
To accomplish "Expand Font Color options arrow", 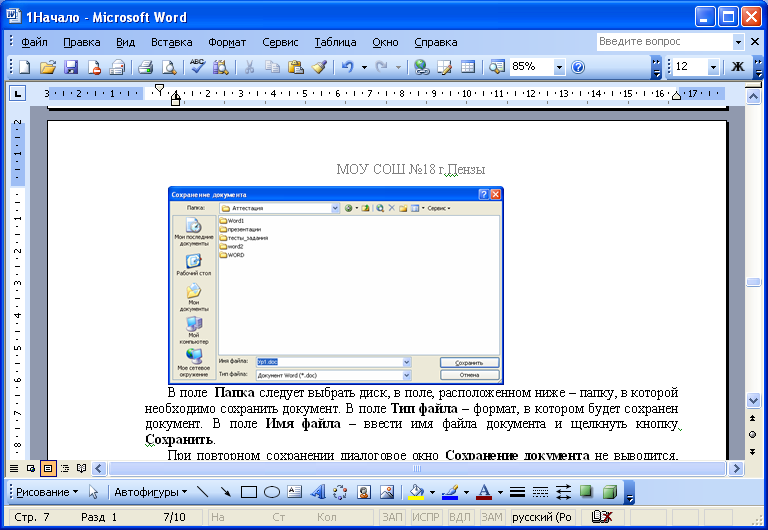I will click(500, 492).
